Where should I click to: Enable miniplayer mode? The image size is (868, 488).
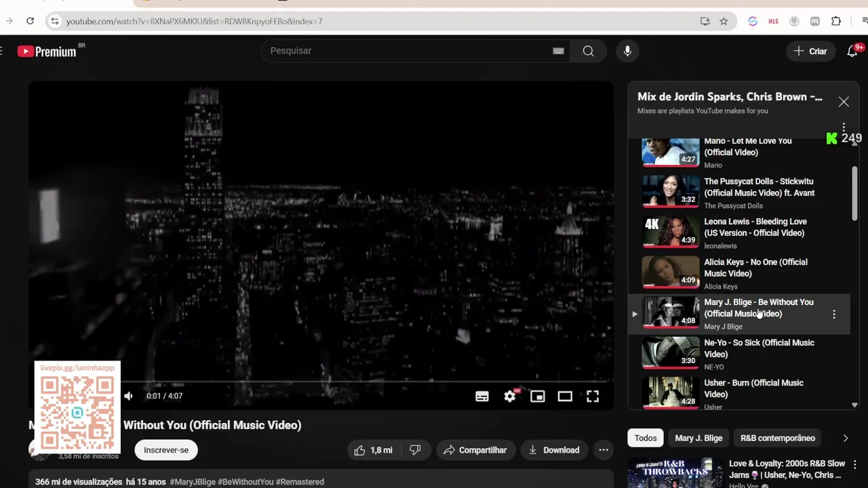(x=538, y=396)
